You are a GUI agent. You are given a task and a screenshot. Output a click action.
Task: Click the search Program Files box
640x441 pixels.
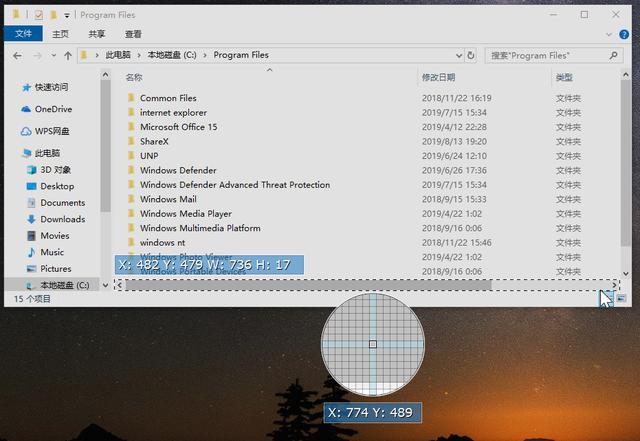tap(553, 55)
